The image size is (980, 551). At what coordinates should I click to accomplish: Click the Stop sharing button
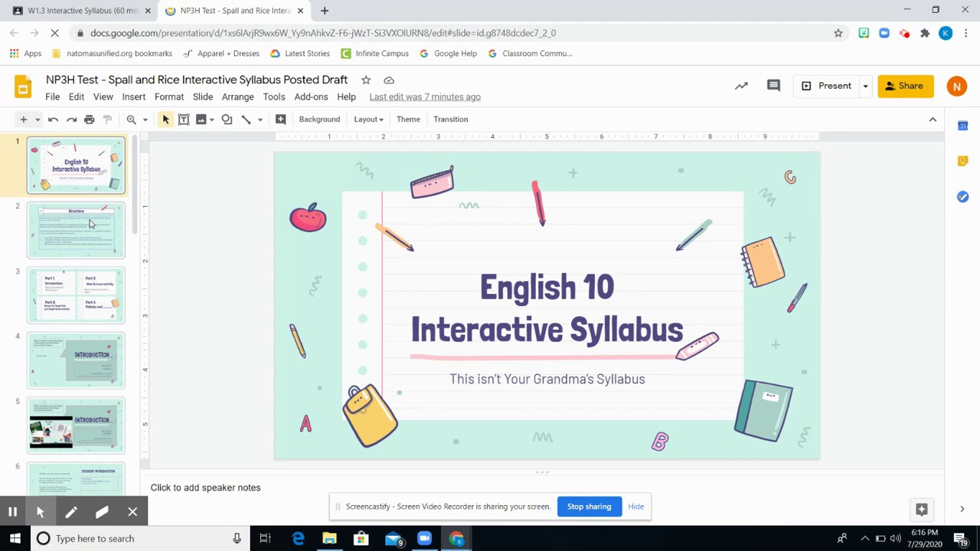[589, 507]
